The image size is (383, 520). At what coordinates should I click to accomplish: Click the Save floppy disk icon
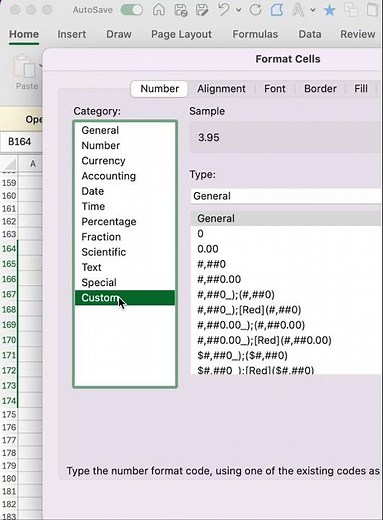pyautogui.click(x=180, y=10)
